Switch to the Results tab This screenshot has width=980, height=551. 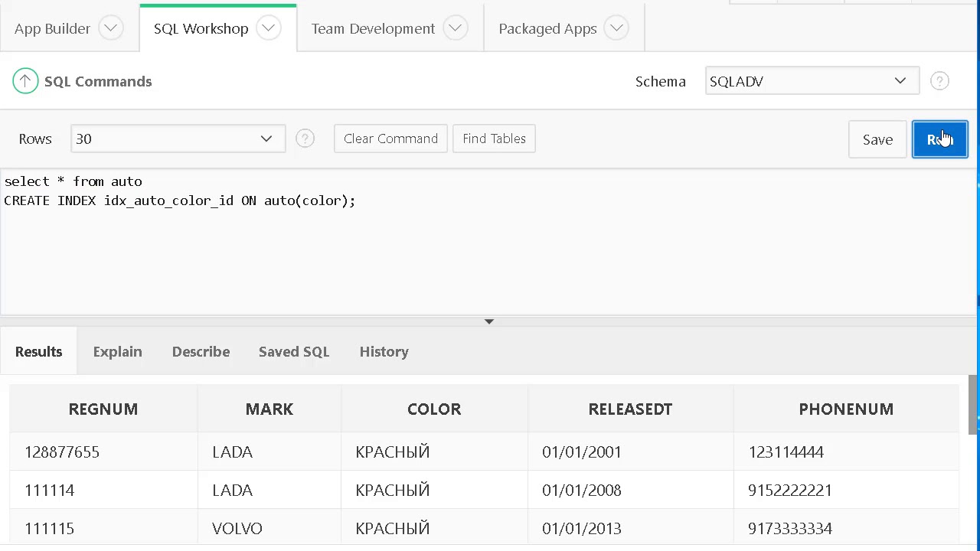[x=38, y=351]
